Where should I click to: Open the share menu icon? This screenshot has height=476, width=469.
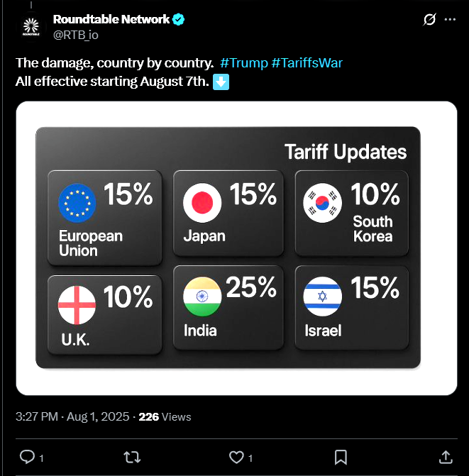446,457
